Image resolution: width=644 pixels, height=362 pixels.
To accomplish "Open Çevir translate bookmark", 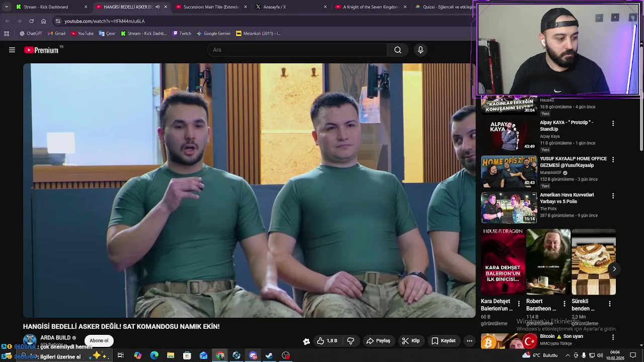I will click(107, 34).
